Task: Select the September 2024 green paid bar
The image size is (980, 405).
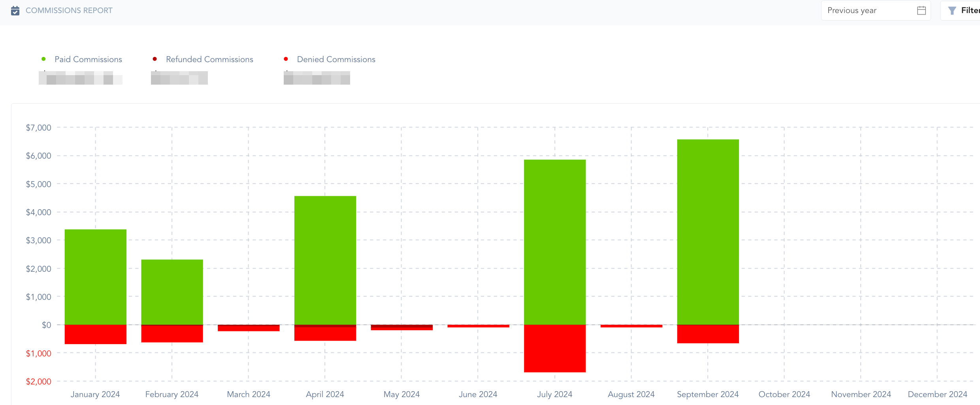Action: click(708, 232)
